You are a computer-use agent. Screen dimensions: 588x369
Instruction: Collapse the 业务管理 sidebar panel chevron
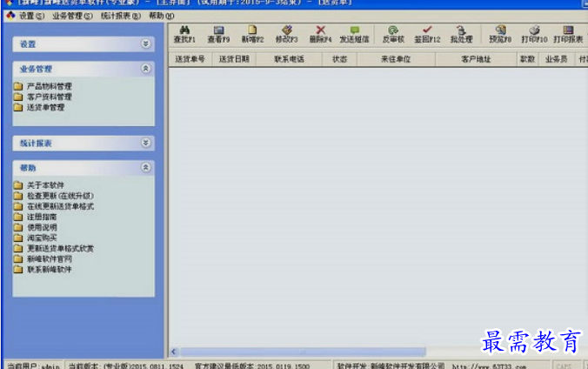point(145,69)
